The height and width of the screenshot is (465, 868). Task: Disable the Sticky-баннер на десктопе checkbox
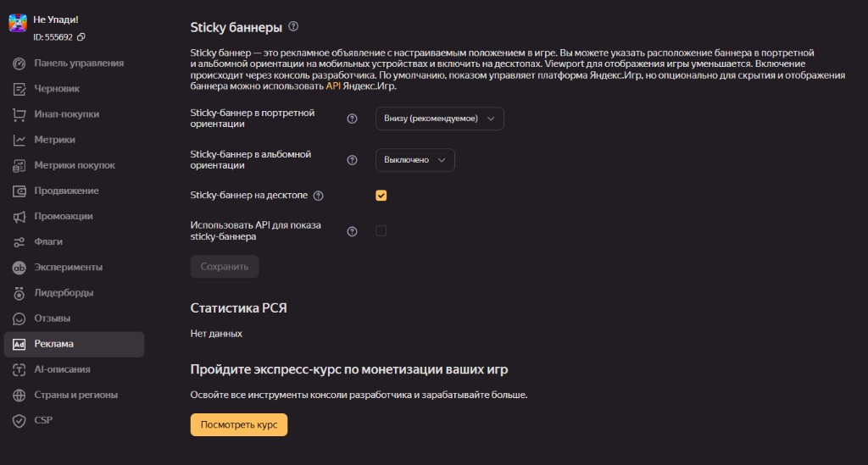point(381,195)
